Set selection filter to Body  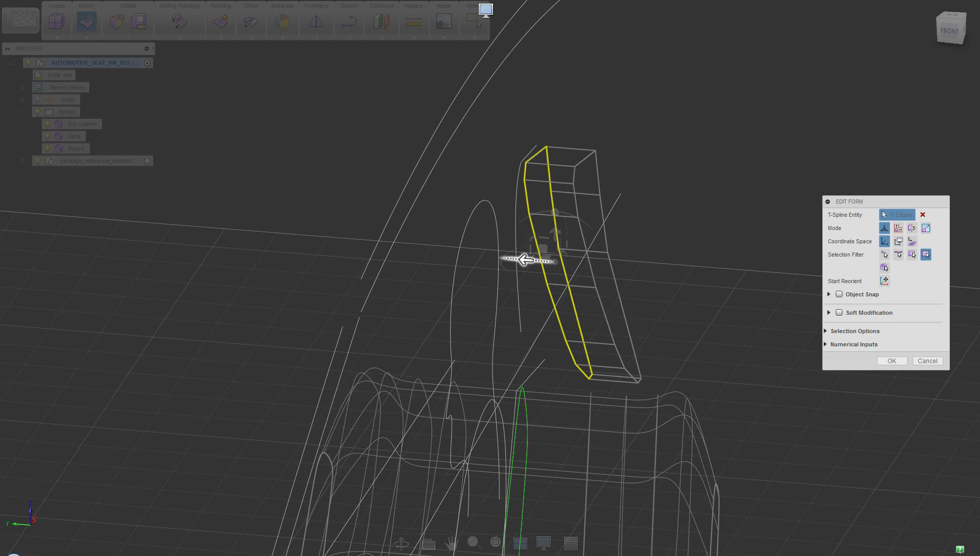click(x=884, y=267)
